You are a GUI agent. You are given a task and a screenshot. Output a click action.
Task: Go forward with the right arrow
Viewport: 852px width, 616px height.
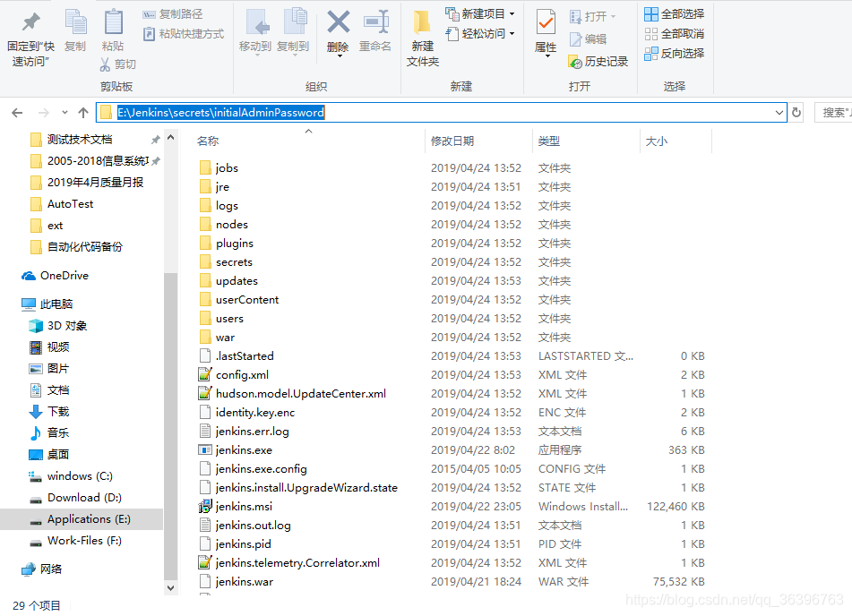tap(44, 113)
